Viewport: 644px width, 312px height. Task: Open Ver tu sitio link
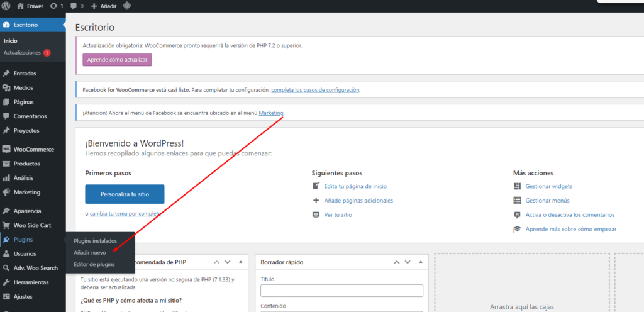338,214
